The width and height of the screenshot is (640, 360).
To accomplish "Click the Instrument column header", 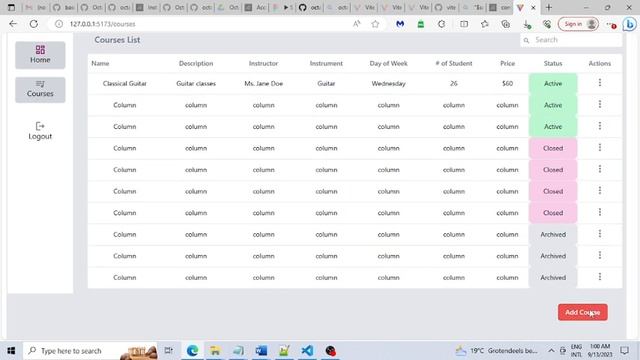I will (x=326, y=64).
